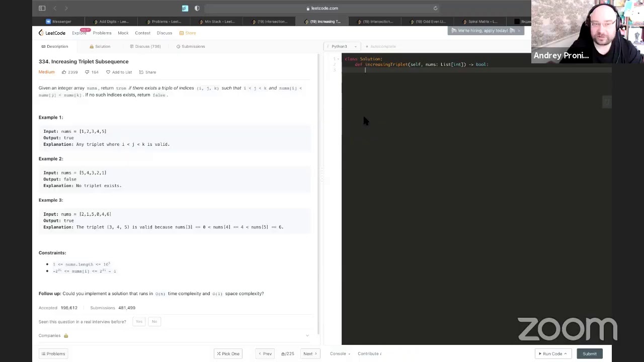Answer Yes to seen in real interview

(x=139, y=322)
